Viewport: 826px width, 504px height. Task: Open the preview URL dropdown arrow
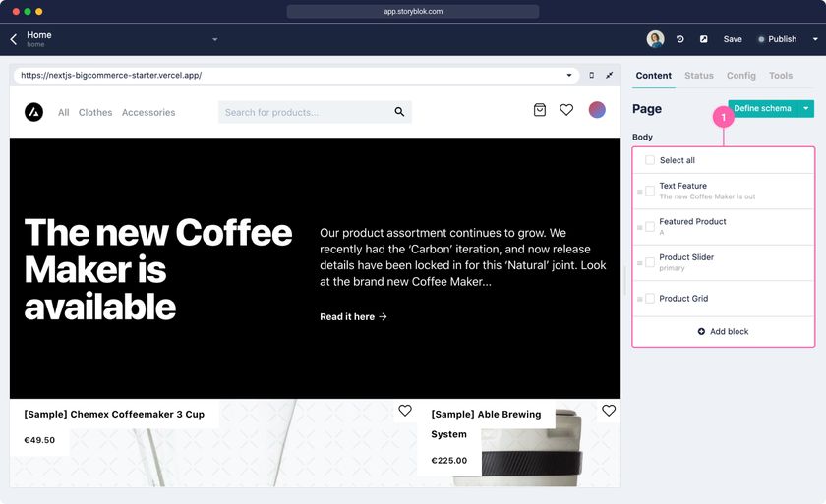click(x=569, y=76)
